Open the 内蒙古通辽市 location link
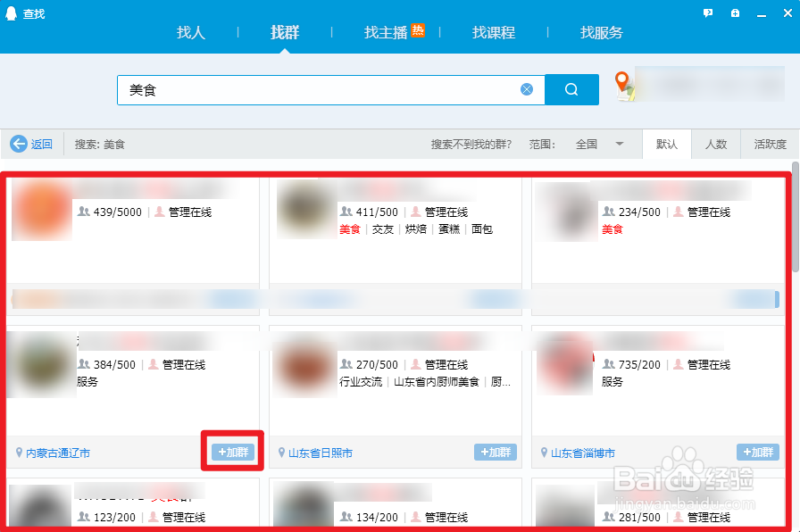This screenshot has height=532, width=800. coord(58,453)
